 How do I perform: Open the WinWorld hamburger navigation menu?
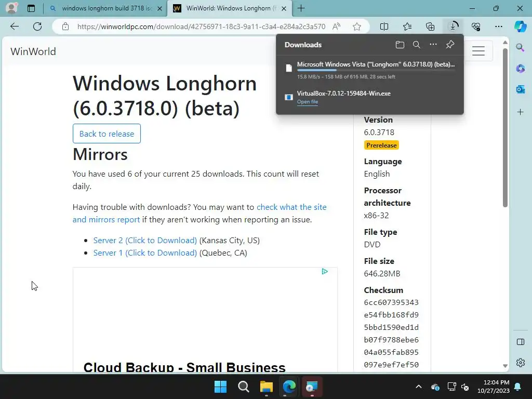[x=478, y=51]
